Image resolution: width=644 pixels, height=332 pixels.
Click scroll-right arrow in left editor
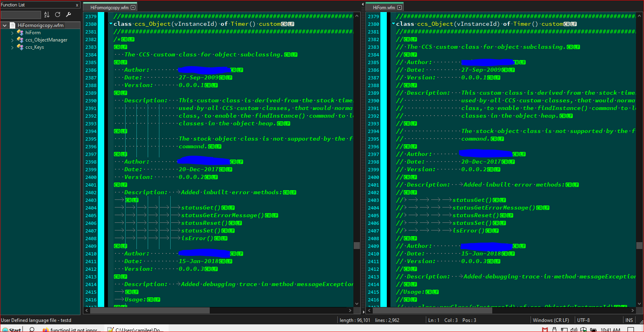tap(350, 311)
